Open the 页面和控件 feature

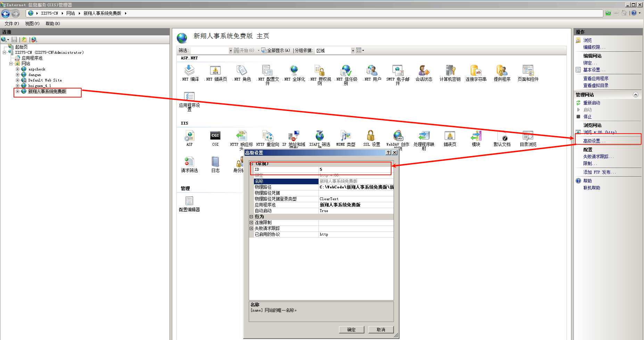528,70
